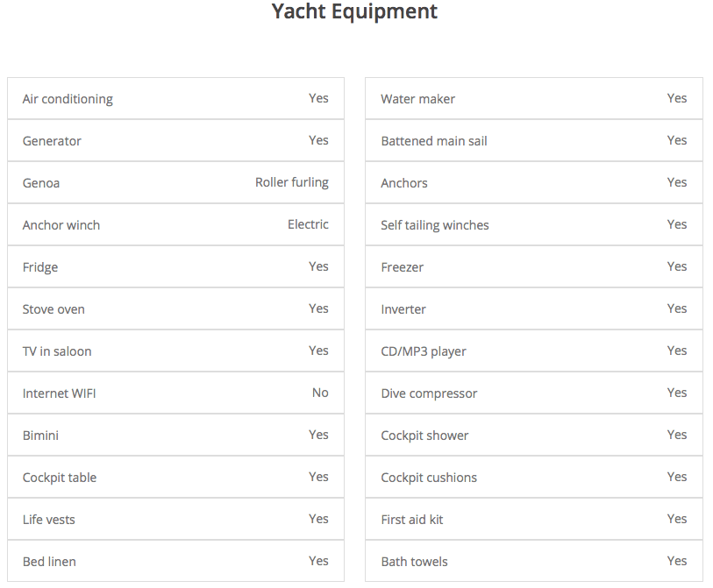Select the Self tailing winches label
713x588 pixels.
click(435, 225)
